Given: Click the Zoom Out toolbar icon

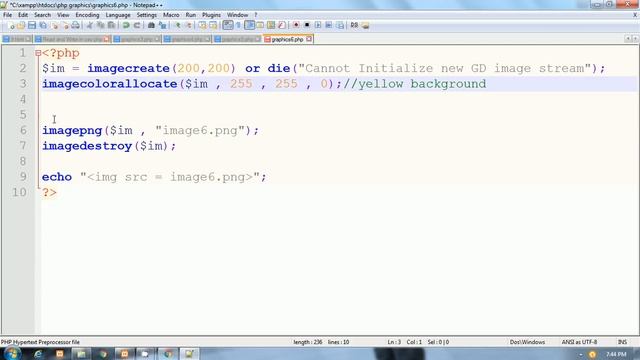Looking at the screenshot, I should click(x=188, y=25).
